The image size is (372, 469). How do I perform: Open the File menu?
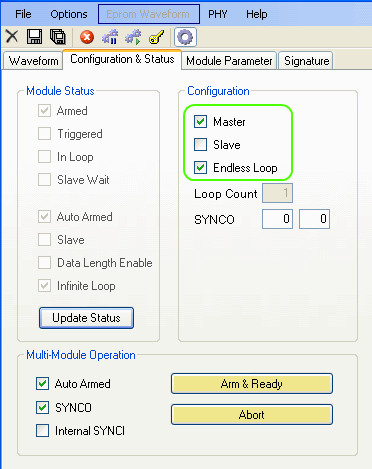click(23, 14)
